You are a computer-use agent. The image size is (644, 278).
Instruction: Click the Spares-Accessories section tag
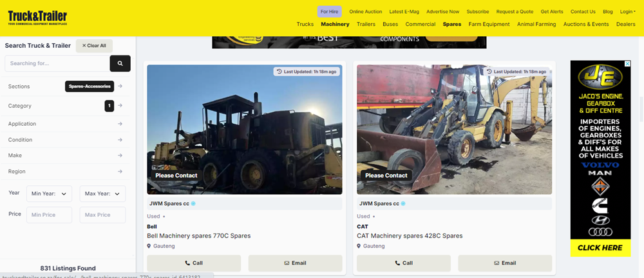point(90,86)
